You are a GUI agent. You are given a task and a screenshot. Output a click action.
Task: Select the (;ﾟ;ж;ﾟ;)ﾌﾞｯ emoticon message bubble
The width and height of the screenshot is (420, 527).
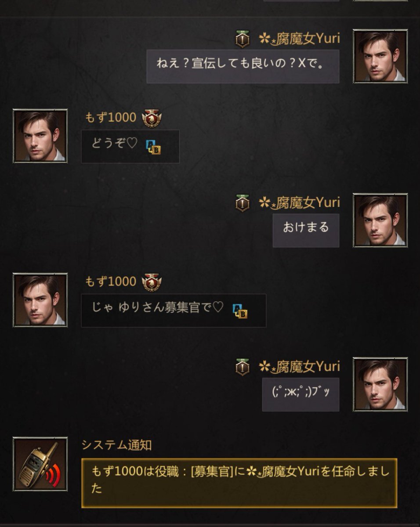tap(301, 394)
